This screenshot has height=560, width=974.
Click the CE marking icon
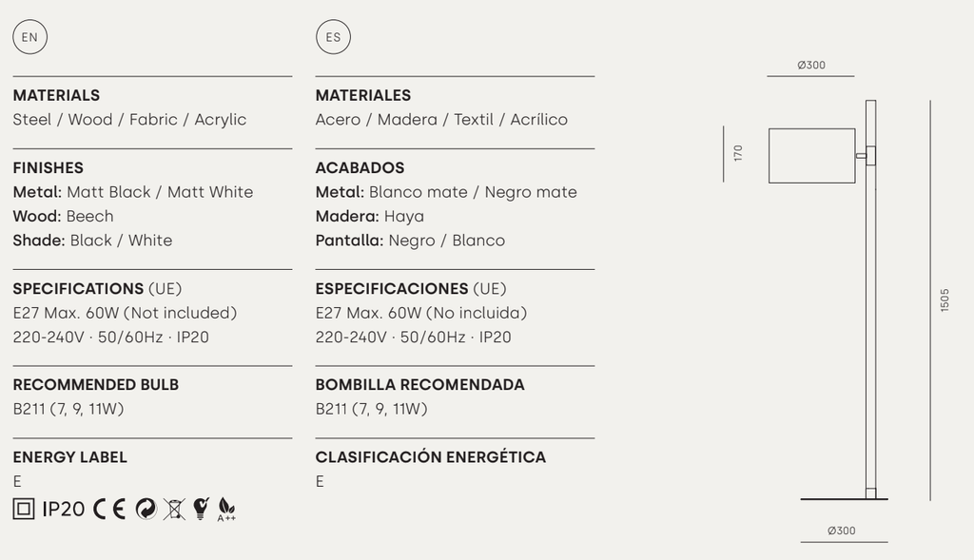pos(109,509)
